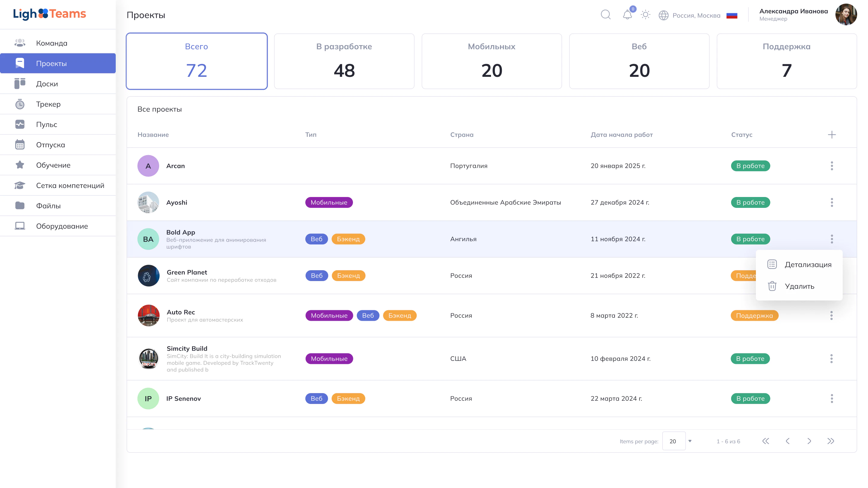Click the notifications bell icon
The width and height of the screenshot is (868, 488).
click(x=627, y=15)
